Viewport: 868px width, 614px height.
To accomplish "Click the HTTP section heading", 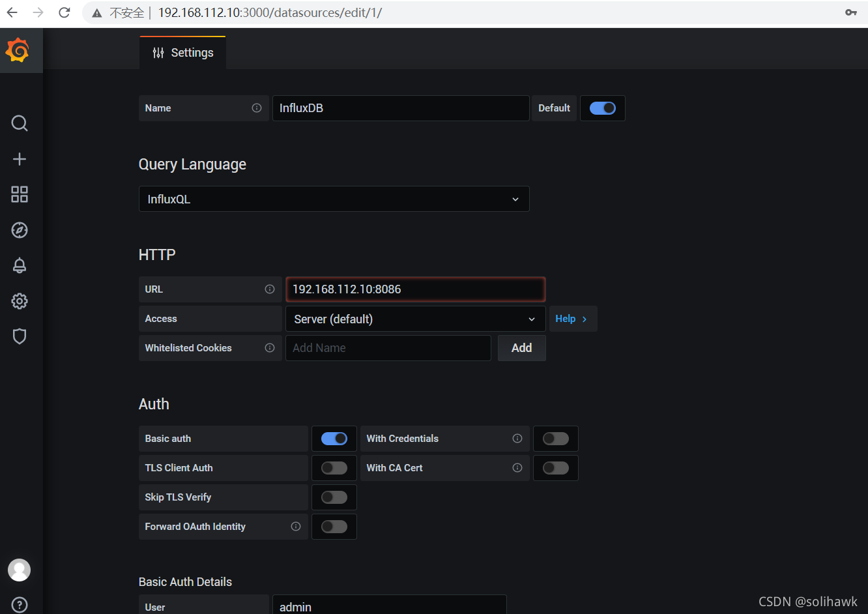I will coord(157,255).
